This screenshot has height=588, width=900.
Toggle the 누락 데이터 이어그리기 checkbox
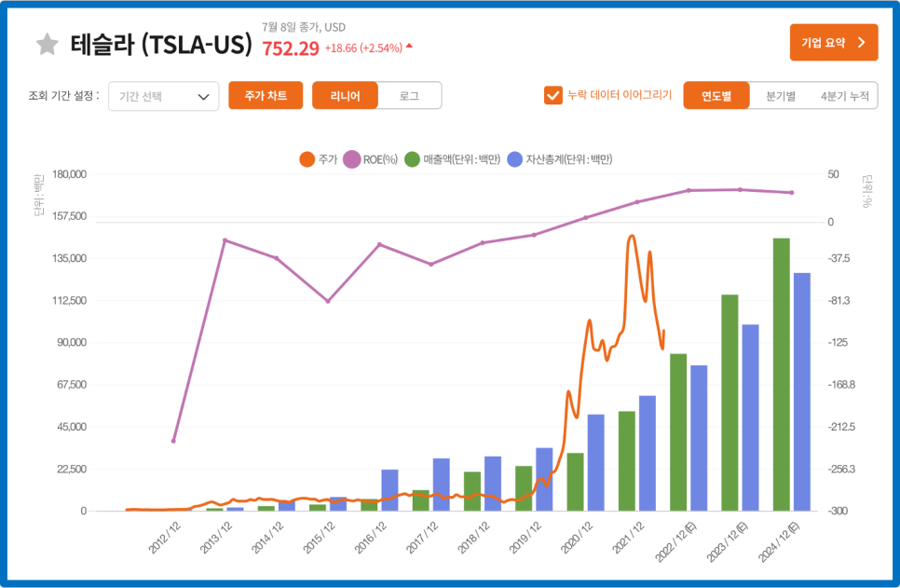[x=553, y=95]
